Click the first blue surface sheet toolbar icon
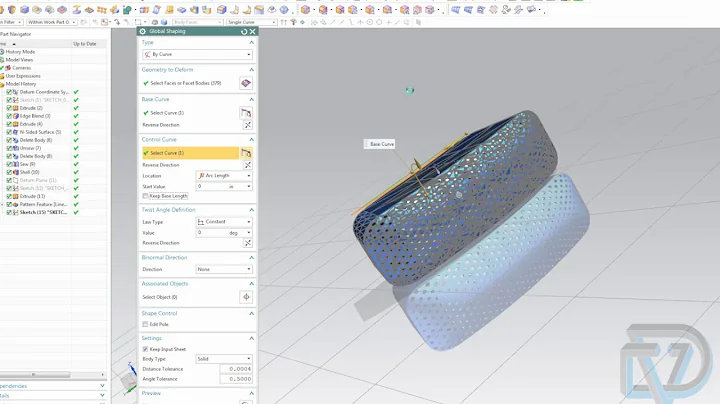 [455, 10]
